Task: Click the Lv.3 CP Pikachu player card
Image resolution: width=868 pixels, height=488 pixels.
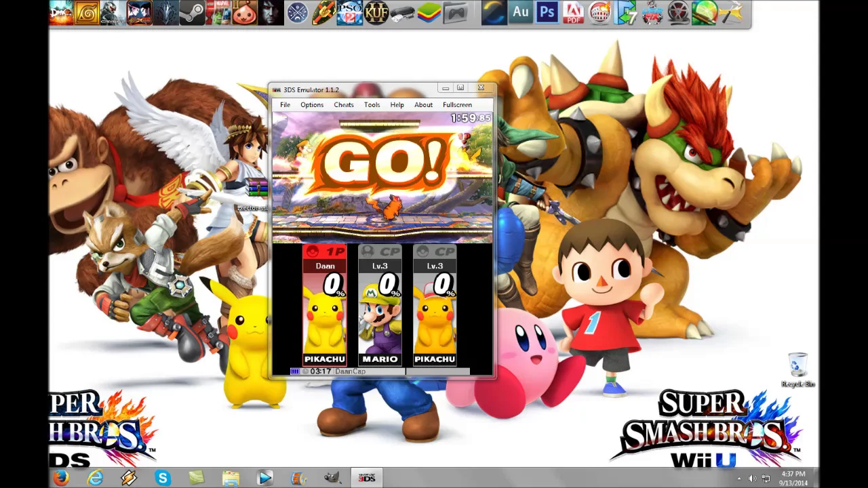Action: tap(435, 306)
